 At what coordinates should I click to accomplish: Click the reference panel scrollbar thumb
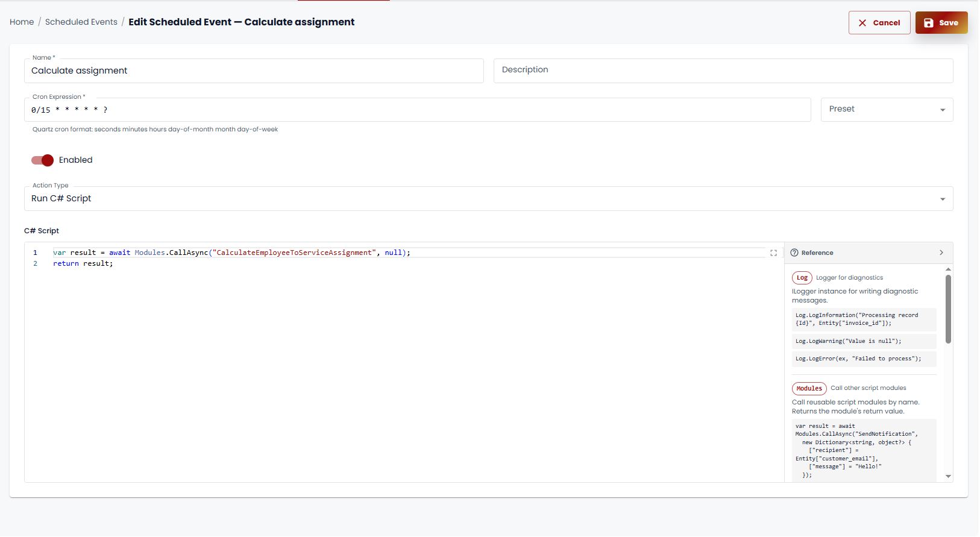pyautogui.click(x=948, y=309)
